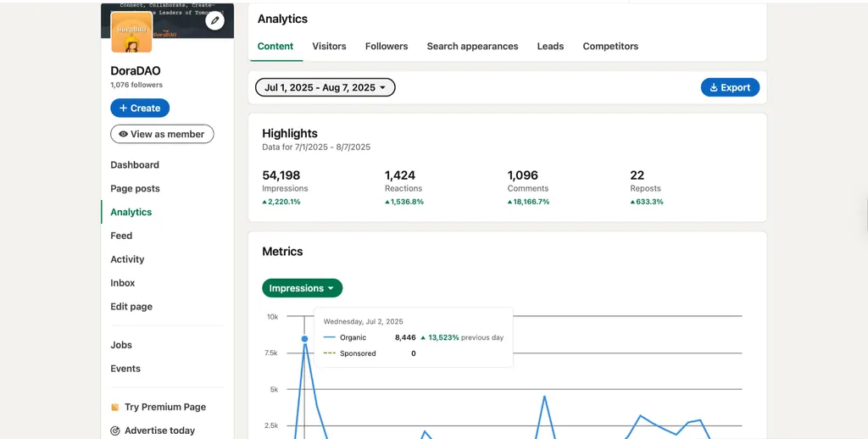Screen dimensions: 868x439
Task: Click the 22 Reposts value
Action: click(637, 175)
